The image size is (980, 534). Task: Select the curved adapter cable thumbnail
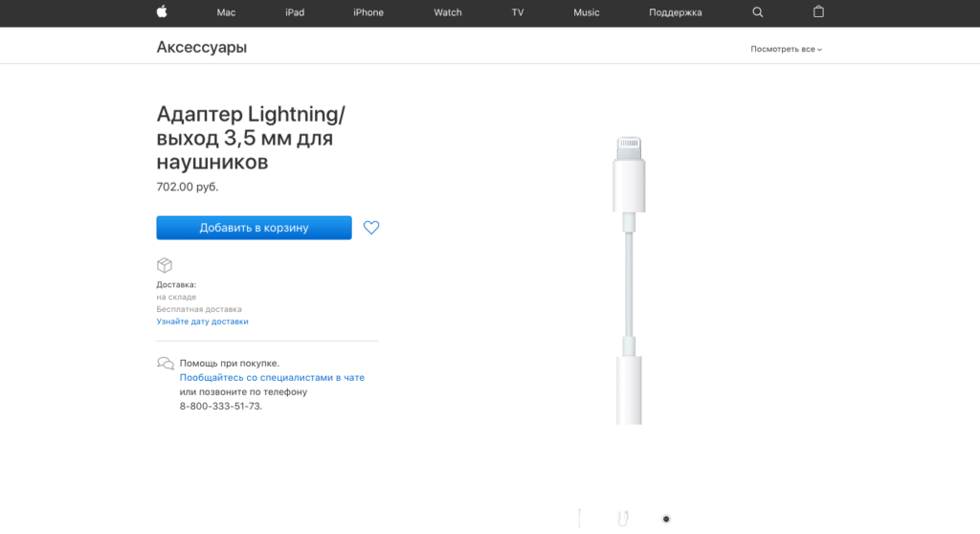click(625, 520)
